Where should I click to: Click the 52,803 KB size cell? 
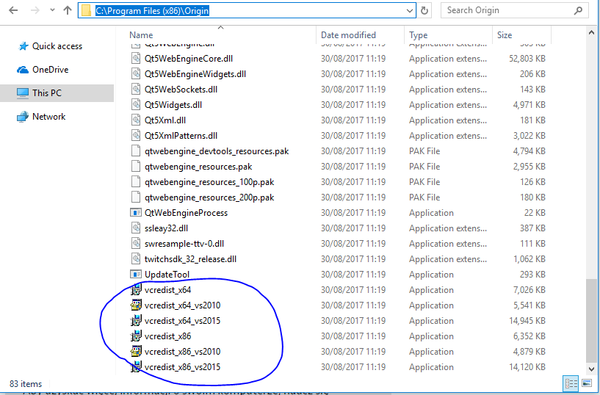tap(527, 59)
